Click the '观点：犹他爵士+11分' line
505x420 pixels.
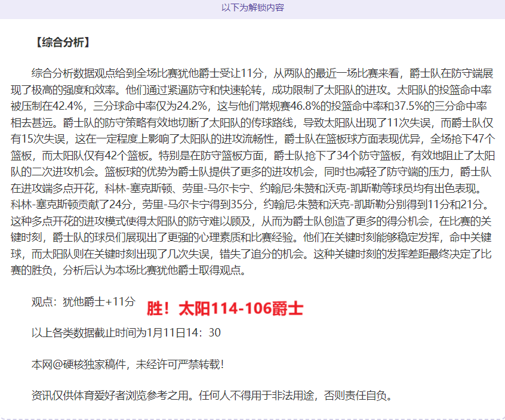tap(84, 301)
